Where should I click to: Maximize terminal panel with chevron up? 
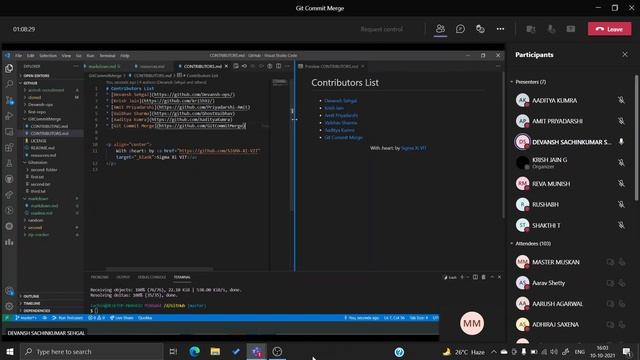pyautogui.click(x=492, y=277)
